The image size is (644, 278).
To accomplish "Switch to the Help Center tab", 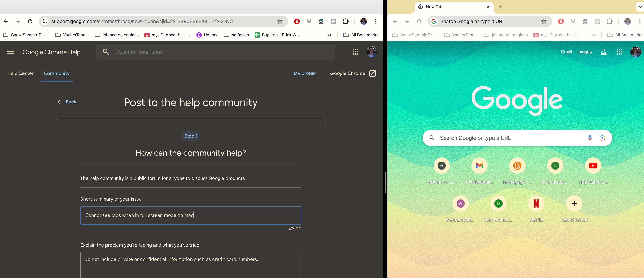I will 20,73.
